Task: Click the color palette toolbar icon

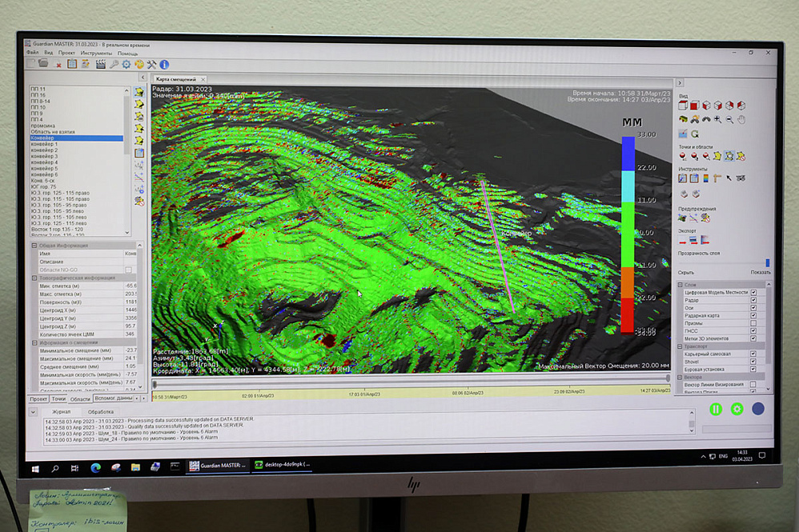Action: pos(139,64)
